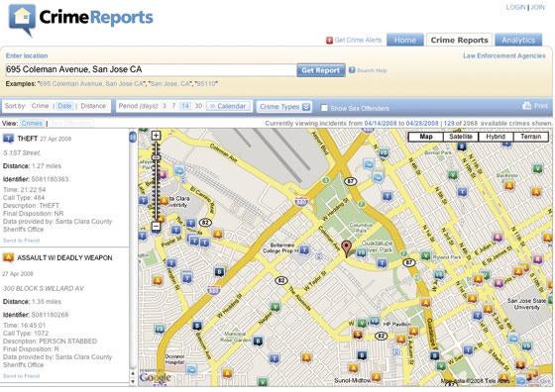Click the JOIN link
Viewport: 555px width, 392px height.
pos(538,7)
